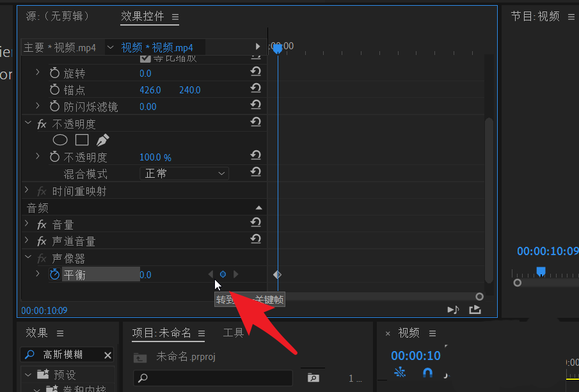Add a keyframe for 平衡 with the diamond button
Screen dimensions: 579x392
coord(223,274)
